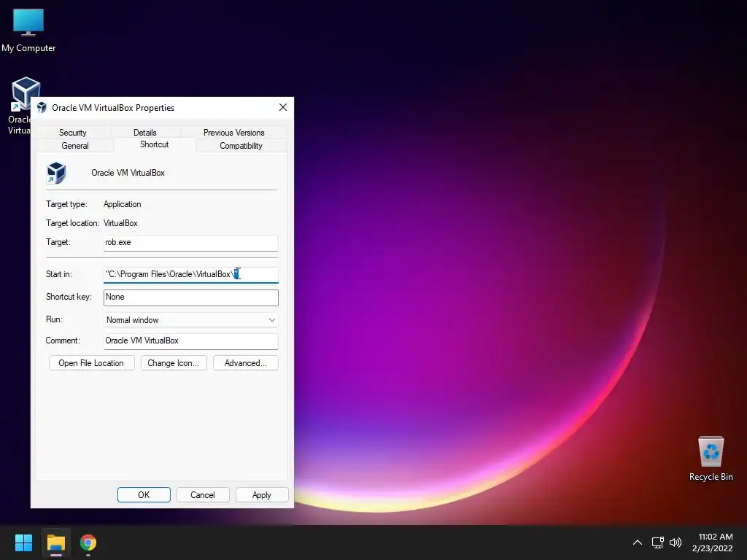The image size is (747, 560).
Task: Click the Comment field with Oracle VM VirtualBox
Action: click(190, 341)
